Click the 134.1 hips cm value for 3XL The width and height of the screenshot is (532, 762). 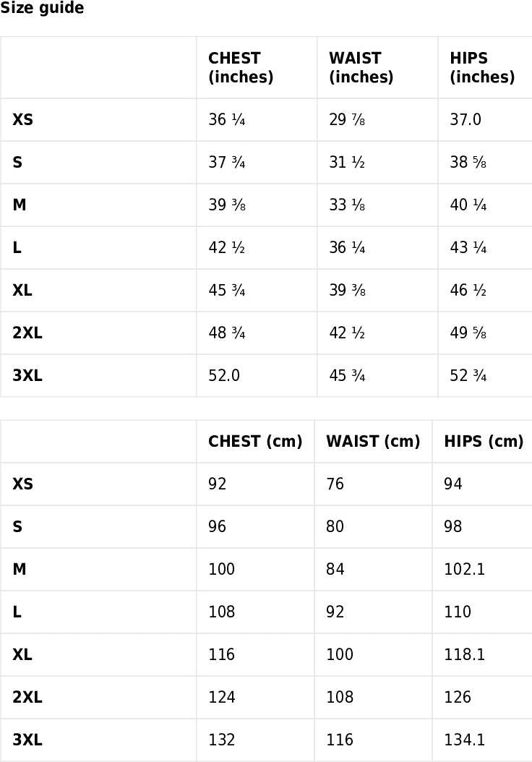point(464,740)
